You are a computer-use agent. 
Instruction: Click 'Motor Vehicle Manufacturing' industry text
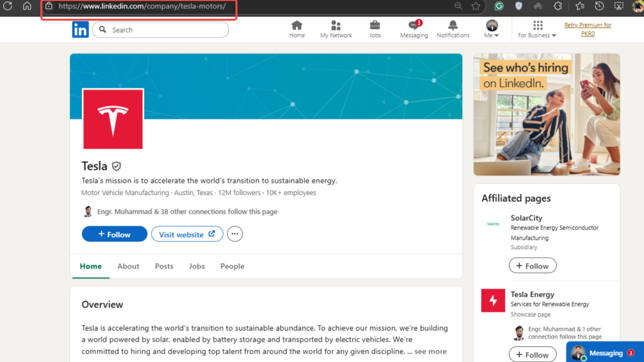(x=125, y=193)
